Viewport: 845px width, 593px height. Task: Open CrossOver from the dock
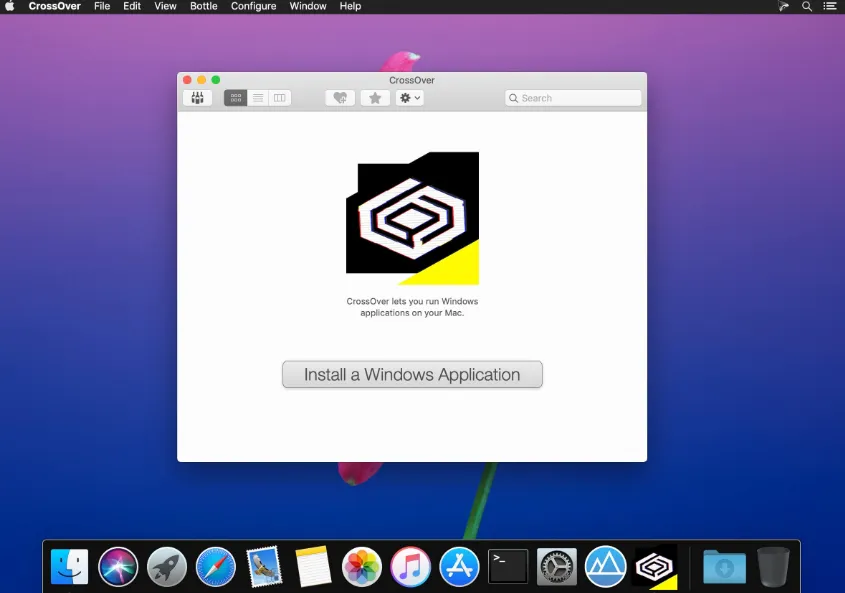click(x=656, y=567)
